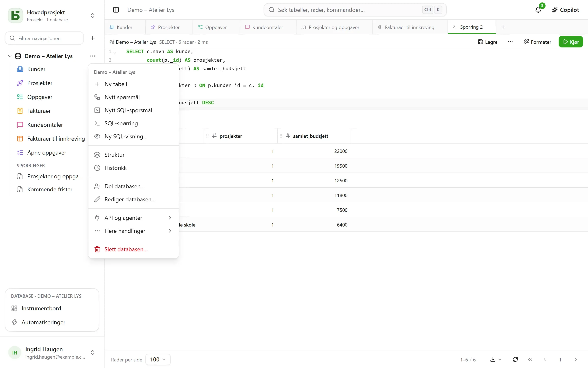Click the plus icon to add new tab

[x=503, y=27]
